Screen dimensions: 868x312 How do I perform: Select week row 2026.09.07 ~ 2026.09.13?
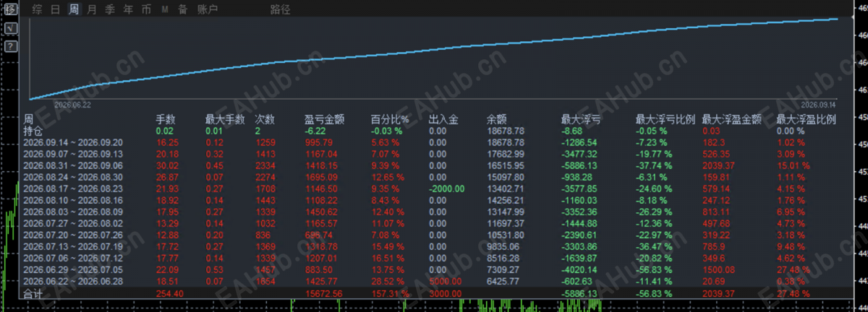click(x=73, y=153)
